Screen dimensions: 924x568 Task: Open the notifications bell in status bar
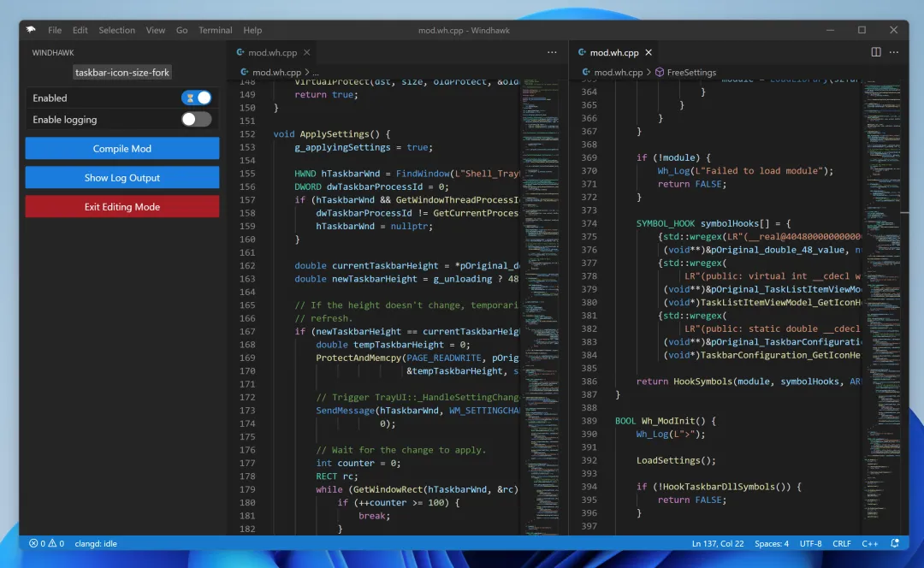pos(895,543)
